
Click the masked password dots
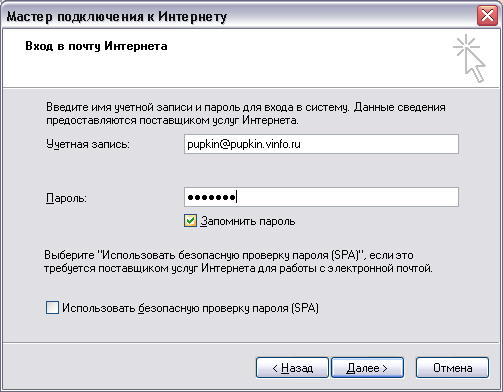tap(211, 197)
